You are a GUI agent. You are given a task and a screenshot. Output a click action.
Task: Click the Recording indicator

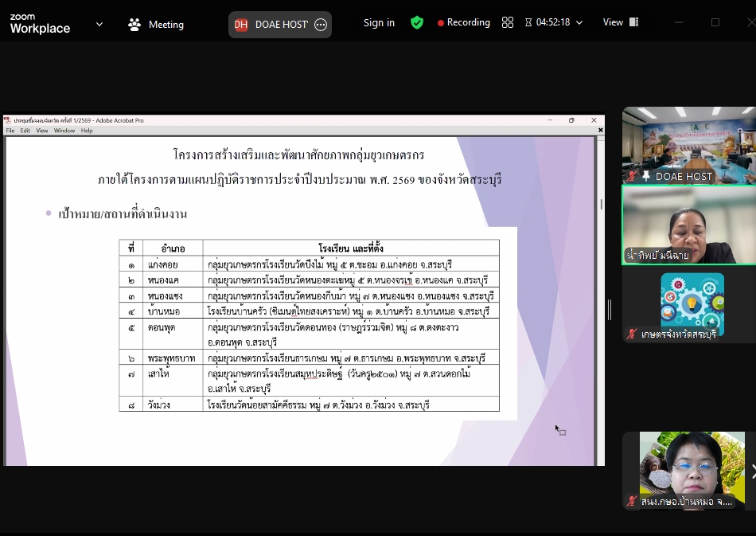pyautogui.click(x=464, y=23)
